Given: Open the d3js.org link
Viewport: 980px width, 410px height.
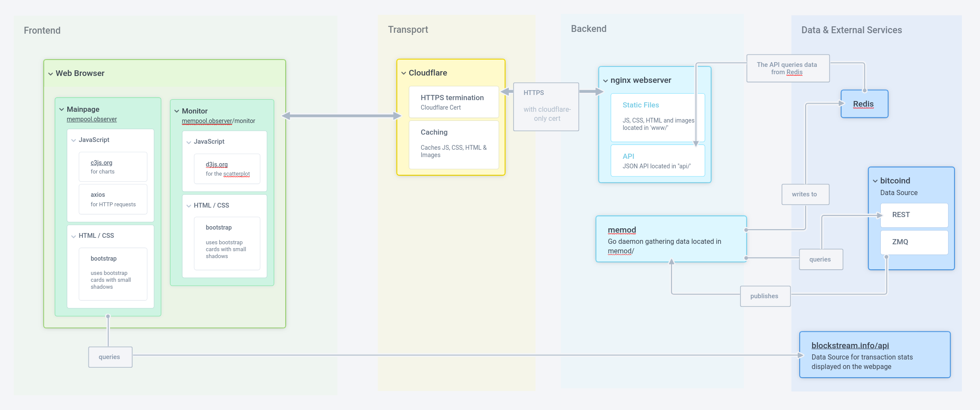Looking at the screenshot, I should [217, 164].
